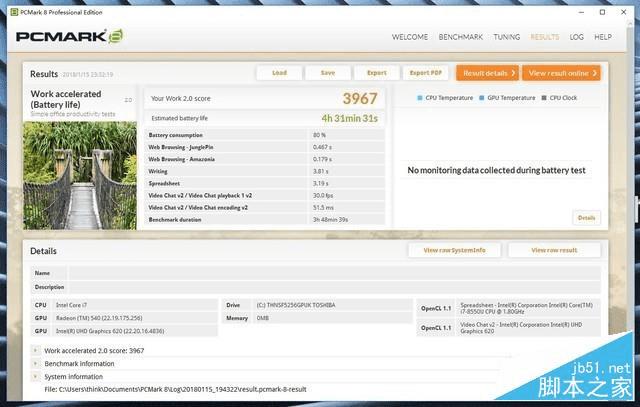Click View result online
The height and width of the screenshot is (407, 640).
[561, 73]
